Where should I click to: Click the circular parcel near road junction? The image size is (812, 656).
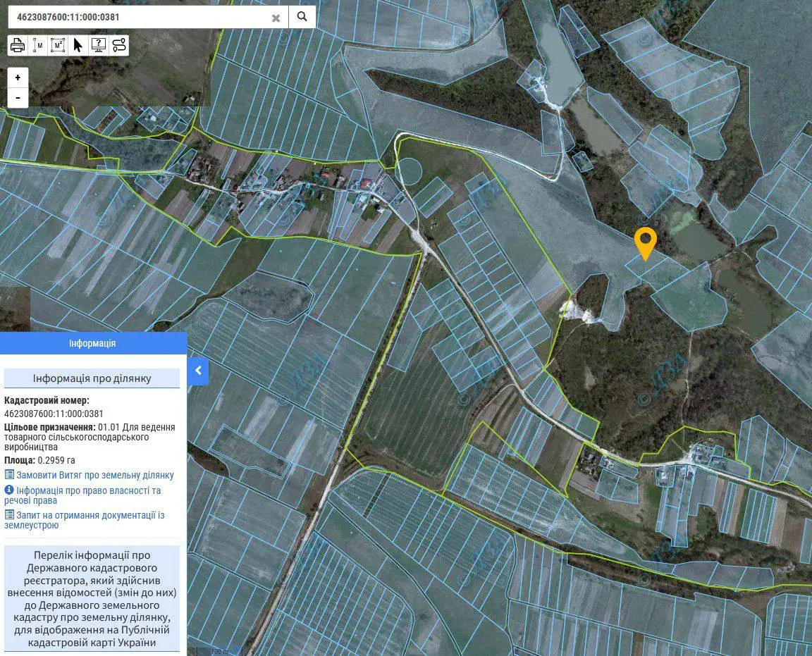click(x=410, y=171)
